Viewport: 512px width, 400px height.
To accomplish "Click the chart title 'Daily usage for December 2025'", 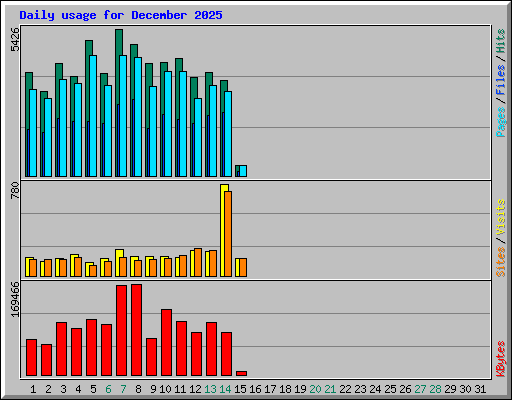I will click(x=121, y=15).
